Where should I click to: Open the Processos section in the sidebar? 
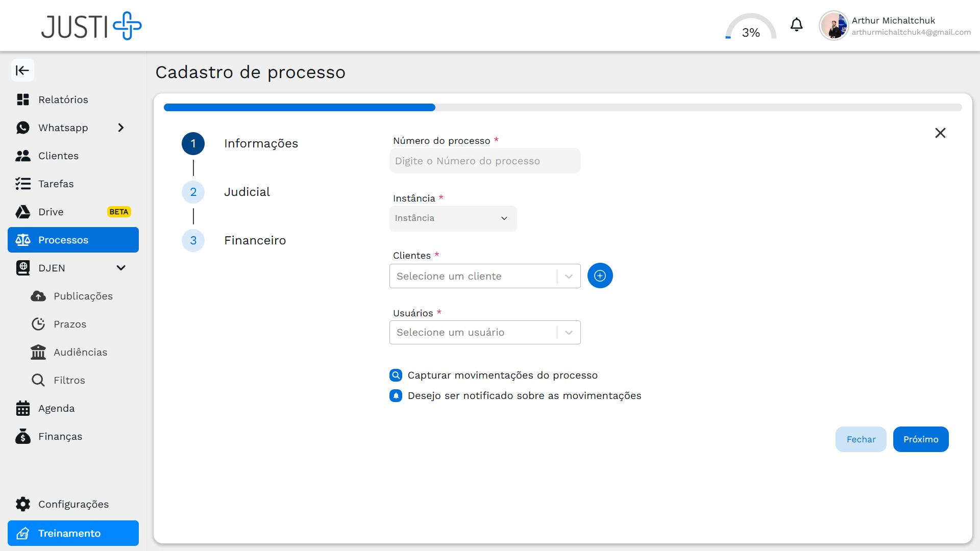tap(64, 240)
